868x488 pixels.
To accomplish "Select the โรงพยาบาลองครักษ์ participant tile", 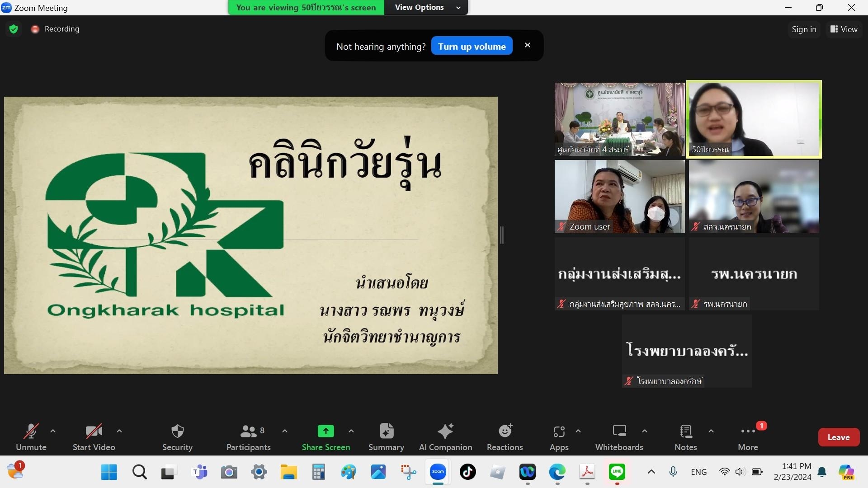I will [687, 351].
